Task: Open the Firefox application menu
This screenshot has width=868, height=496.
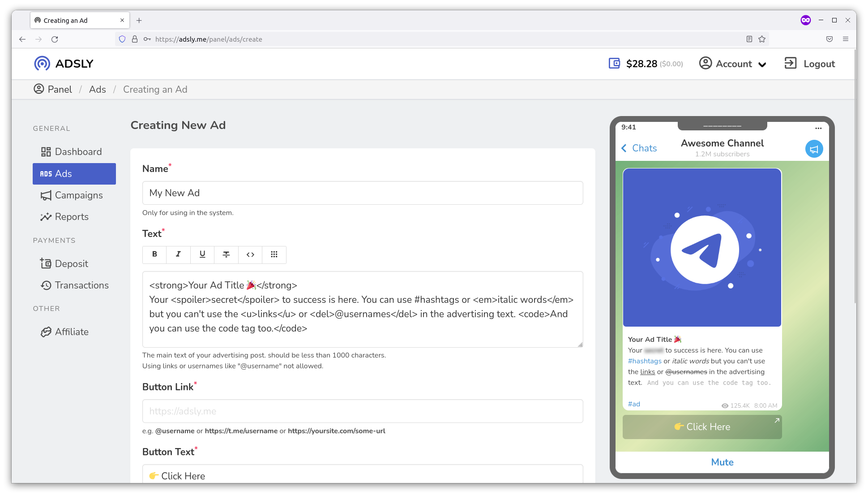Action: (846, 39)
